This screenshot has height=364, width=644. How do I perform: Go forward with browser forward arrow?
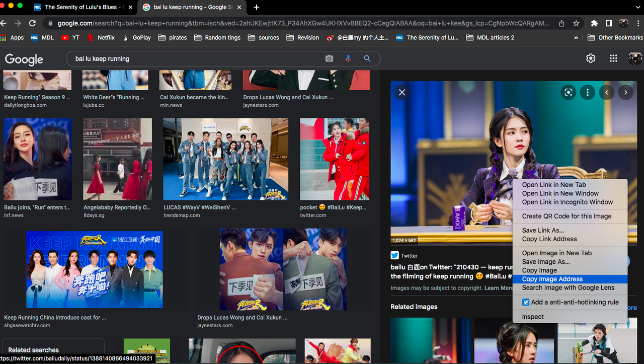[18, 23]
